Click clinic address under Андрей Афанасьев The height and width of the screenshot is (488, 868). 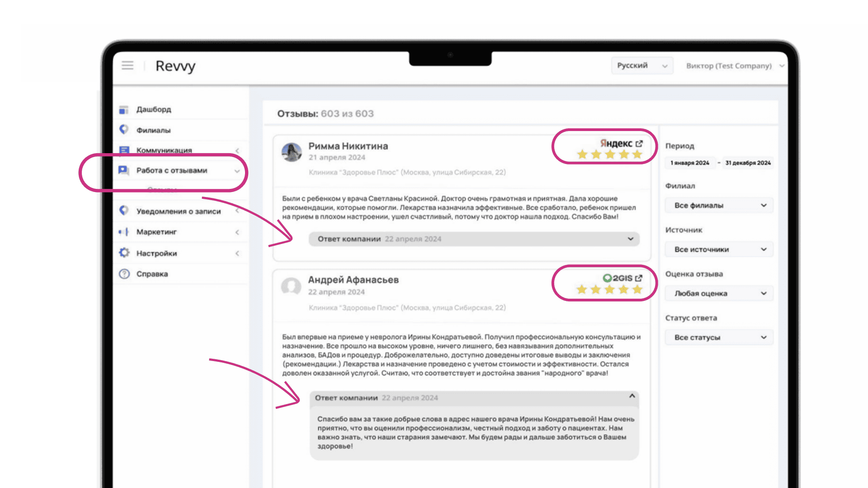[407, 308]
